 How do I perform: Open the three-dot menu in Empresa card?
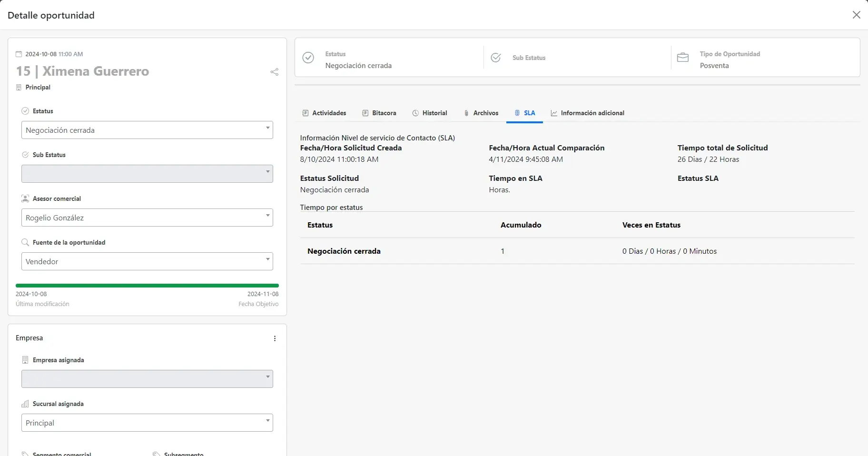pyautogui.click(x=275, y=338)
